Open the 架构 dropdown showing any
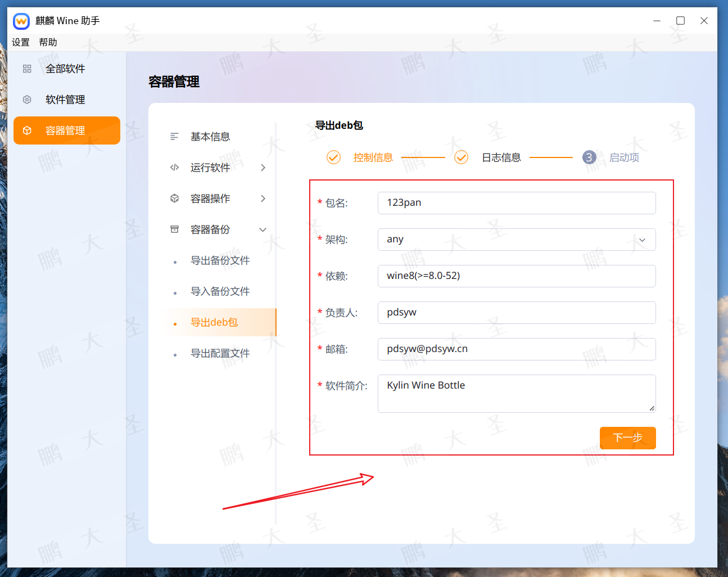Screen dimensions: 728x577 pyautogui.click(x=517, y=240)
